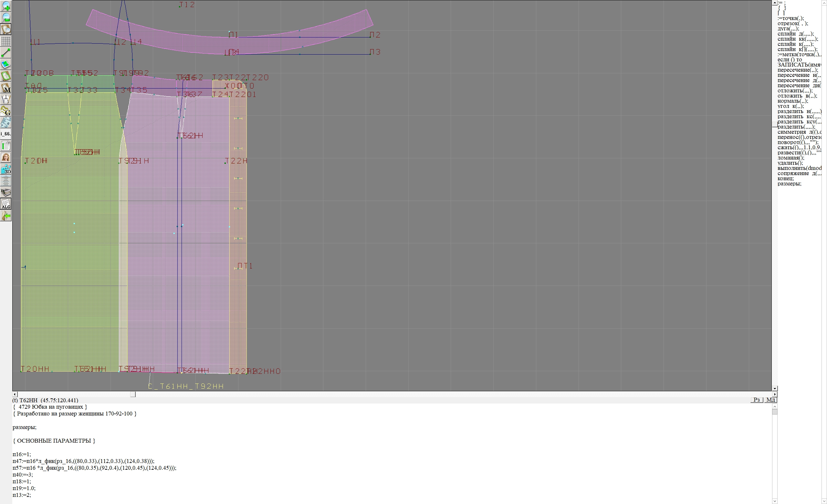
Task: Toggle the pattern preview magnifier icon
Action: [6, 29]
